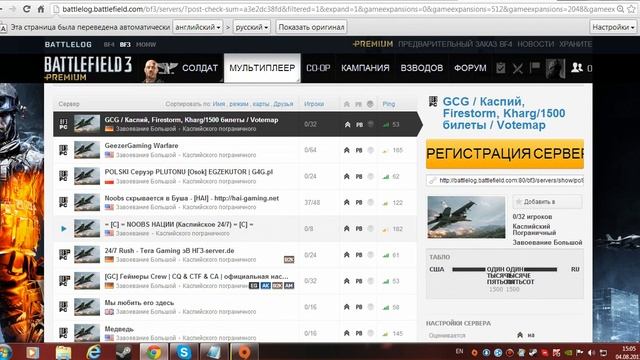The width and height of the screenshot is (640, 360).
Task: Open Origin from the taskbar
Action: tap(244, 352)
